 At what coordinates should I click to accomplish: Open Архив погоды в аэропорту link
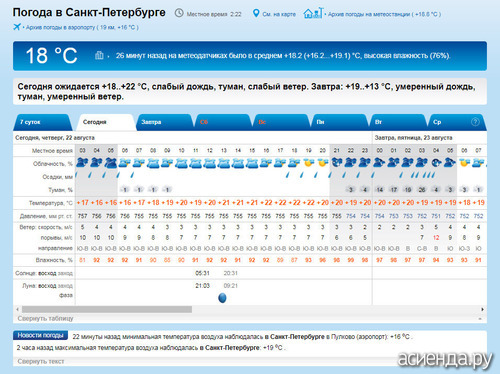pos(82,27)
